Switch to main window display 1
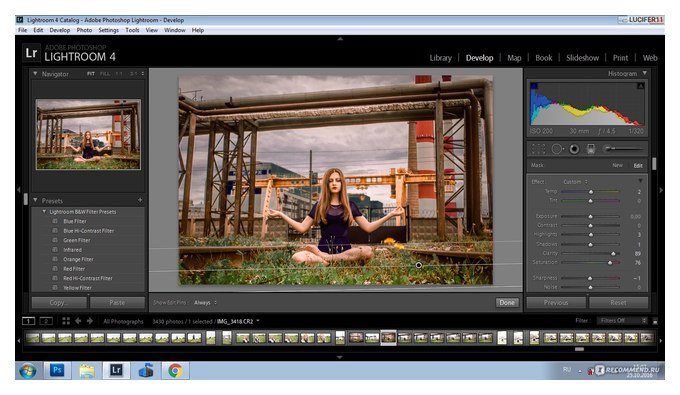 click(x=28, y=321)
